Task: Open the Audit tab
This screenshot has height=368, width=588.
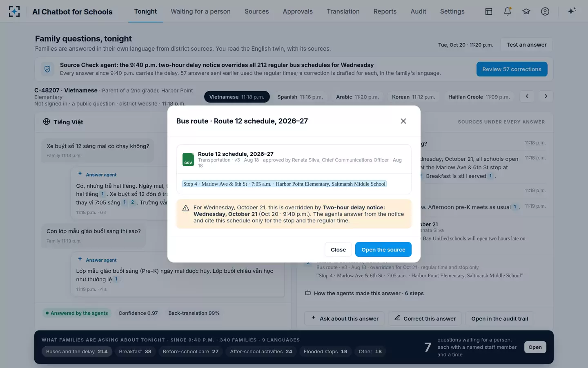Action: click(x=418, y=11)
